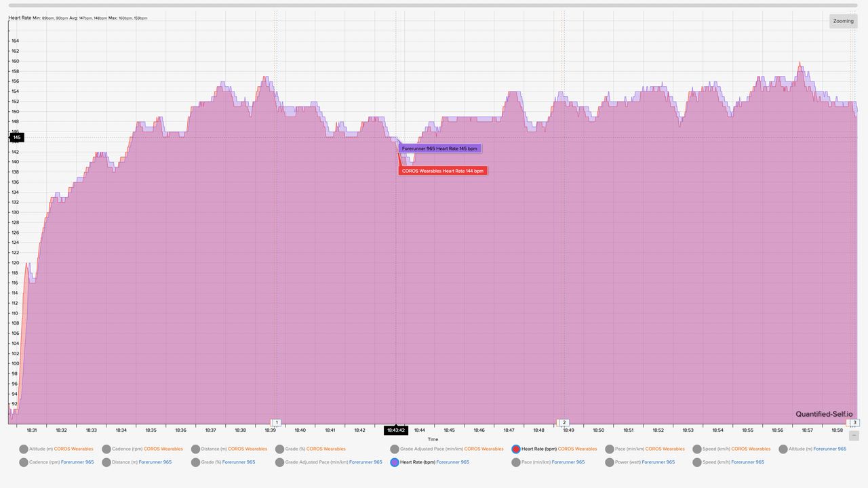
Task: Toggle Power (watt) Forerunner 965 series
Action: (x=639, y=462)
